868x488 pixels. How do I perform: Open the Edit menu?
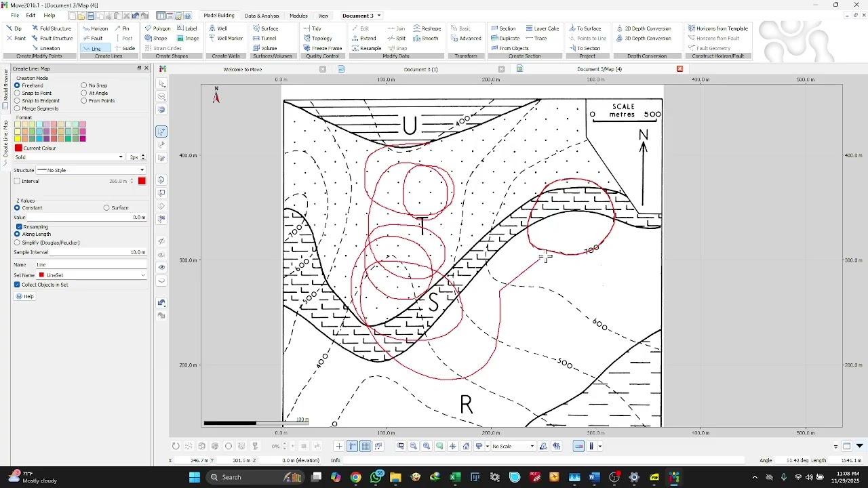pyautogui.click(x=31, y=16)
